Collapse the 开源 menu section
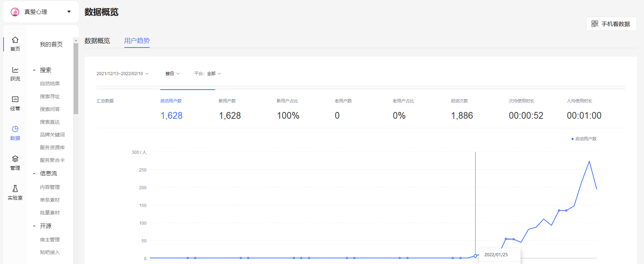Viewport: 644px width, 264px height. (34, 226)
